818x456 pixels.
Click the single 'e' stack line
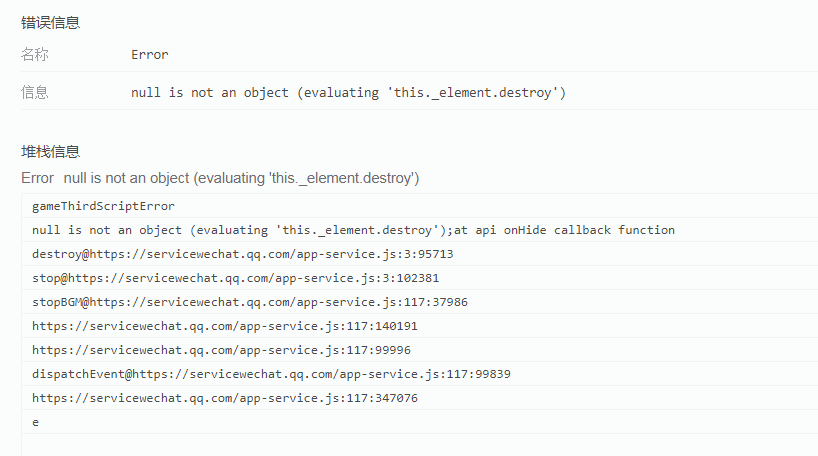(36, 422)
